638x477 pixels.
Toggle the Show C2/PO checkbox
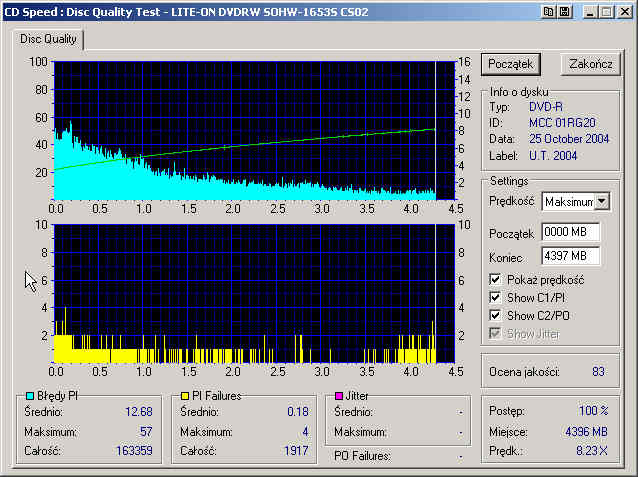495,315
